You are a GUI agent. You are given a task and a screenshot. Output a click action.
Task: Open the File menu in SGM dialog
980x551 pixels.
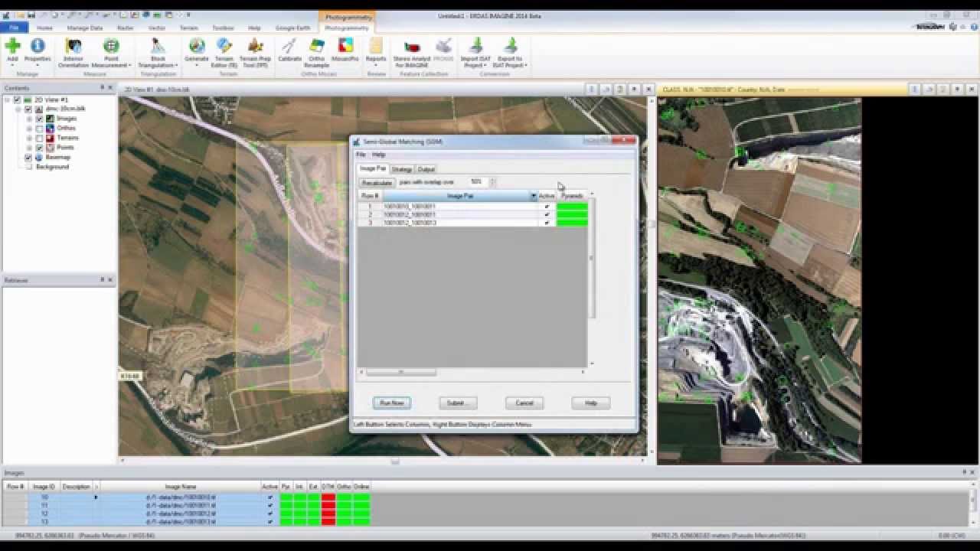pyautogui.click(x=361, y=155)
